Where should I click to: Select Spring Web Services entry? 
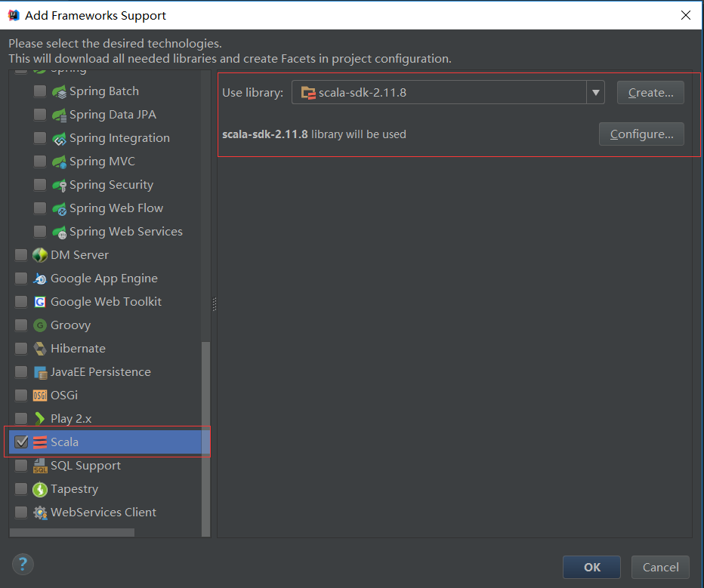[x=126, y=232]
